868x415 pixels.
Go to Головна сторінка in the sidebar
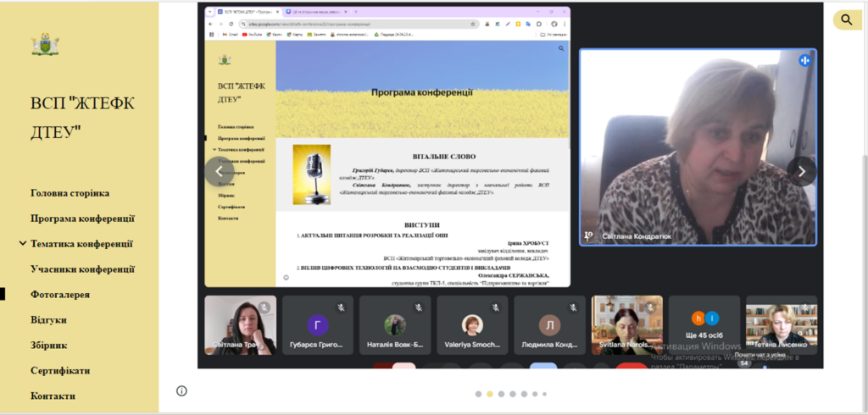coord(70,193)
